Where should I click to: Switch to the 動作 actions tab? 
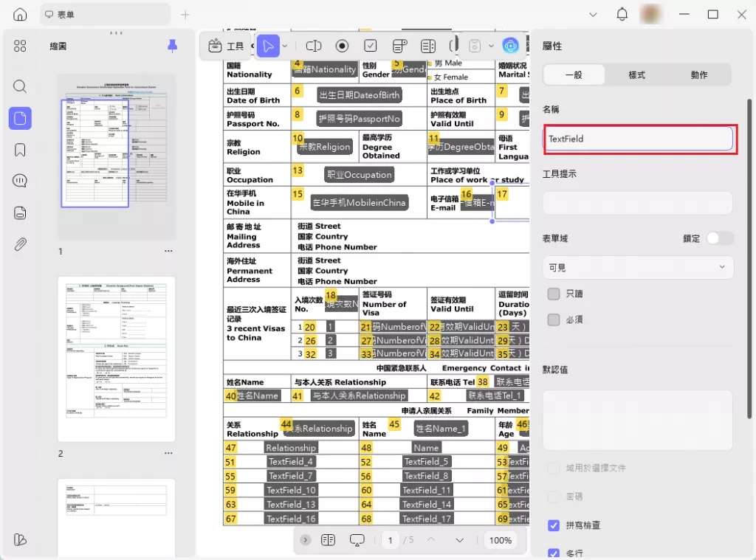tap(698, 75)
